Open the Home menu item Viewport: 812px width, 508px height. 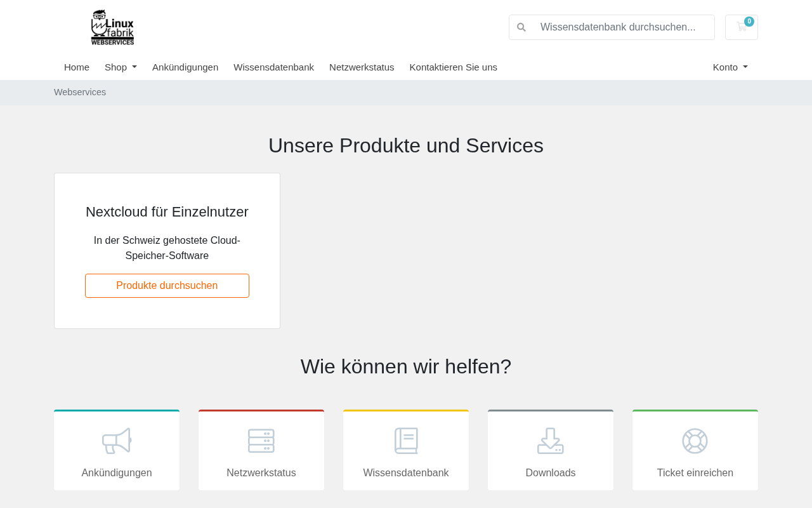(x=77, y=67)
